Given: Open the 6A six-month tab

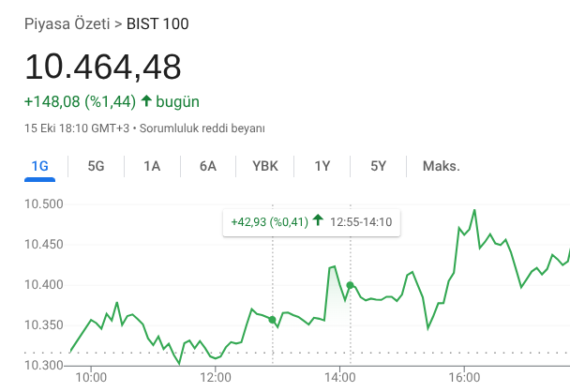Looking at the screenshot, I should click(x=208, y=167).
